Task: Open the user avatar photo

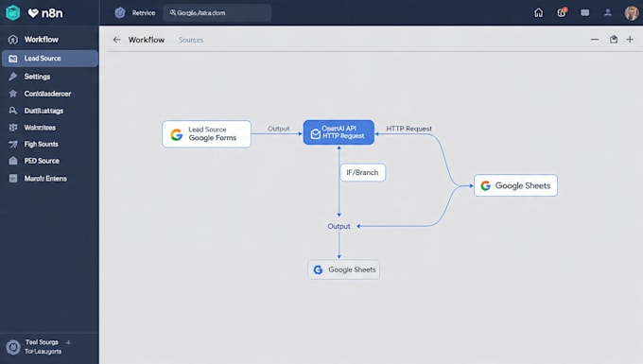Action: [x=632, y=12]
